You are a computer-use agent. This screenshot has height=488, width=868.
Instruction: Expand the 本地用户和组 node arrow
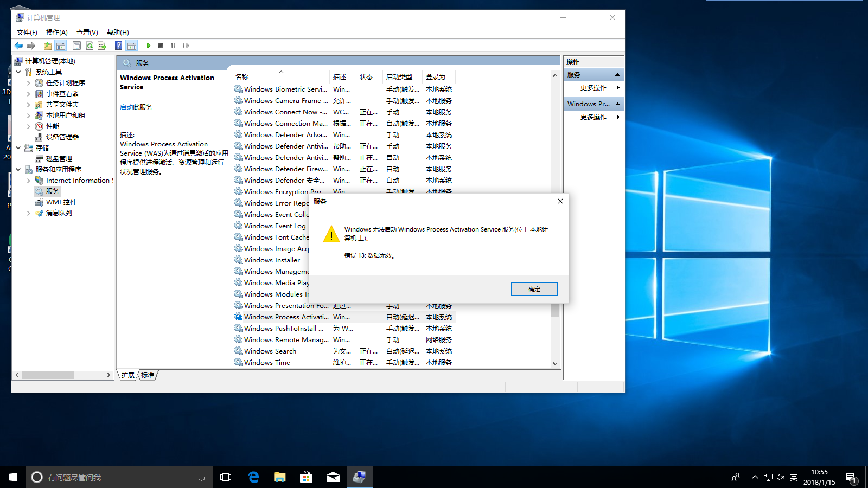tap(28, 115)
